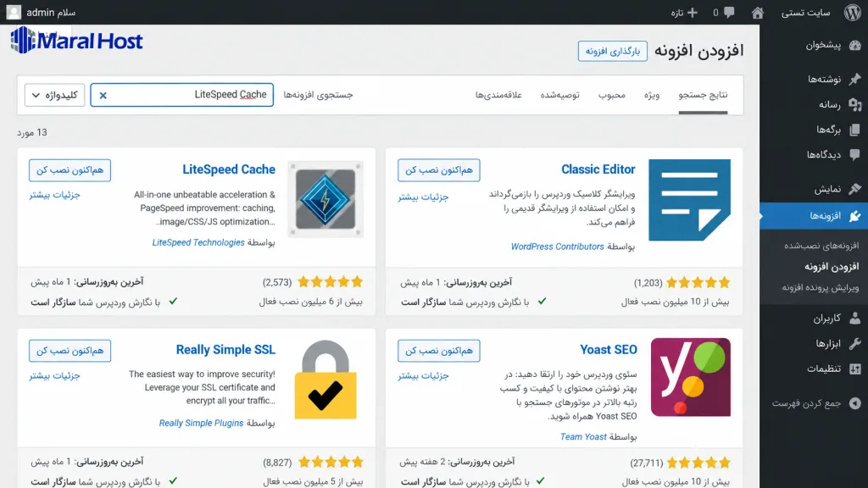Open افزودن افزونه submenu item
The width and height of the screenshot is (868, 488).
click(832, 267)
